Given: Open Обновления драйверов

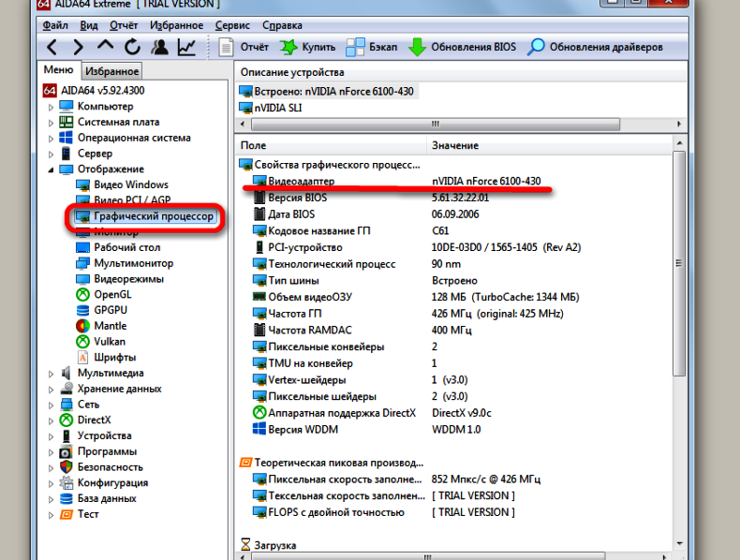Looking at the screenshot, I should pyautogui.click(x=595, y=47).
